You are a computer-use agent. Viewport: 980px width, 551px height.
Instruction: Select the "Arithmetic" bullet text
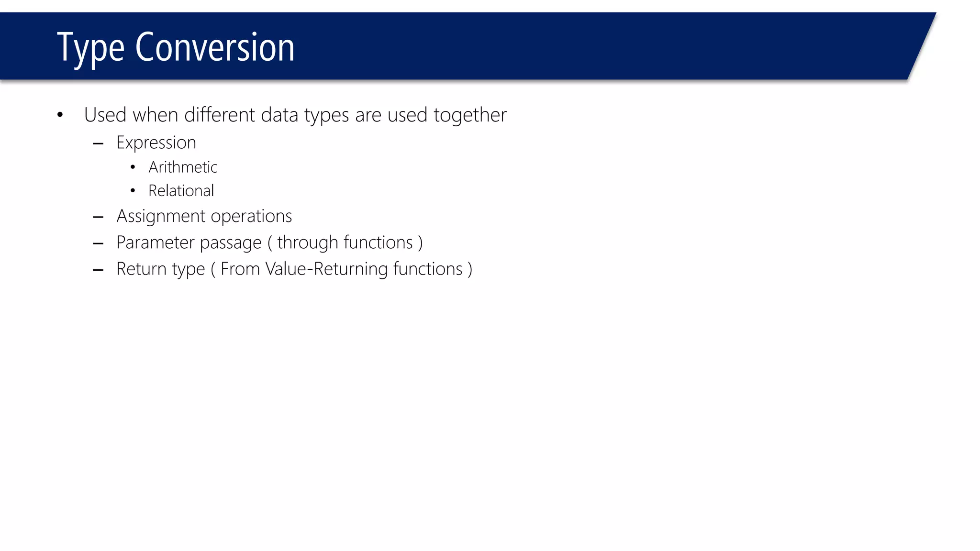point(183,167)
